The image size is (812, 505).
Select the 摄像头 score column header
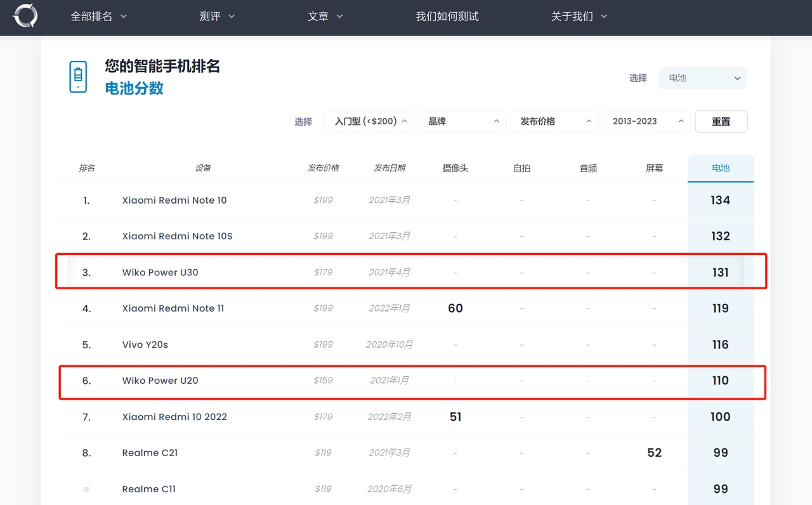click(x=455, y=168)
